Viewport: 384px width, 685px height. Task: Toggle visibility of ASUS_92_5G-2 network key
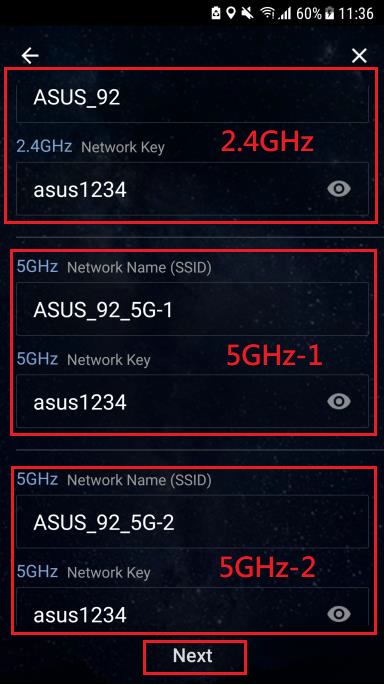pyautogui.click(x=339, y=614)
